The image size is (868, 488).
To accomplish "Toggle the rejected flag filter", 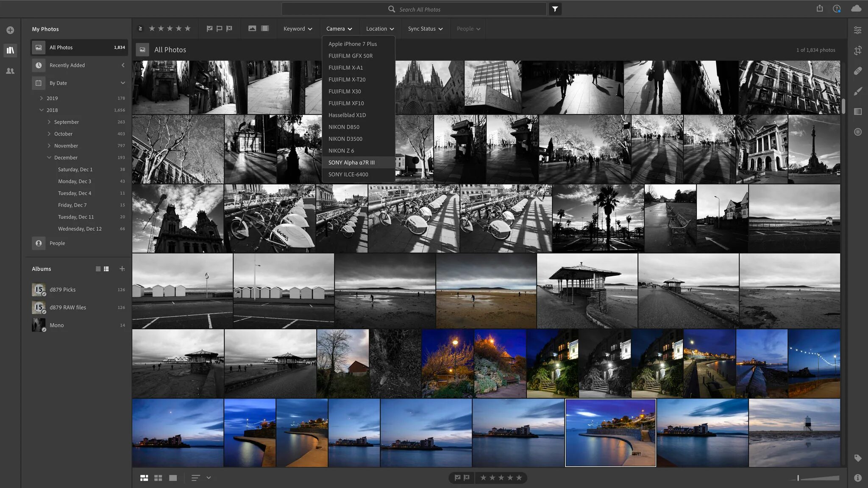I will [229, 29].
